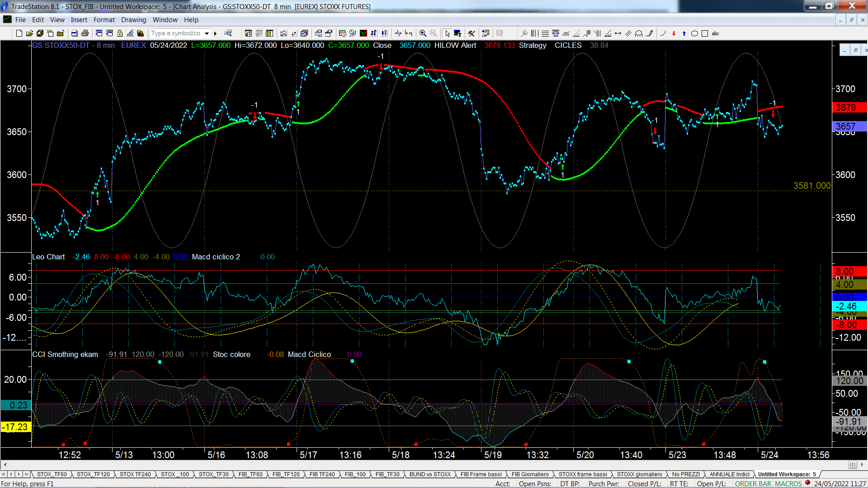Click the 3581.000 horizontal level label
Viewport: 868px width, 488px height.
pyautogui.click(x=812, y=186)
